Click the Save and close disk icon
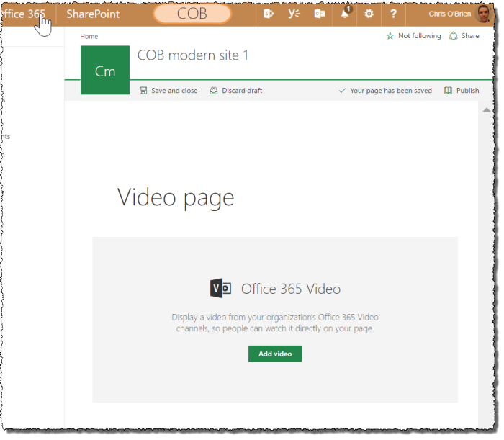This screenshot has width=504, height=440. (x=143, y=91)
